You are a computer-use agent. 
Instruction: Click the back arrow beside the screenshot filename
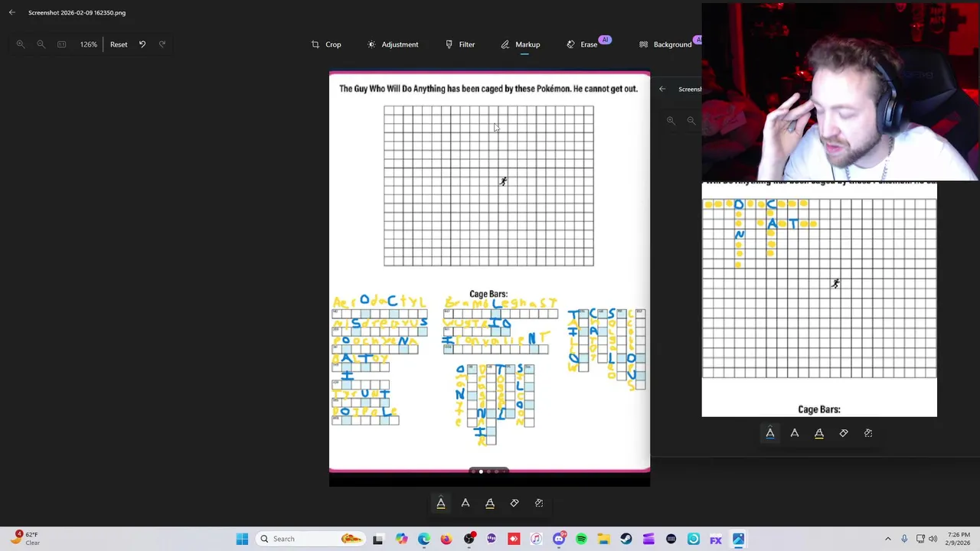12,12
